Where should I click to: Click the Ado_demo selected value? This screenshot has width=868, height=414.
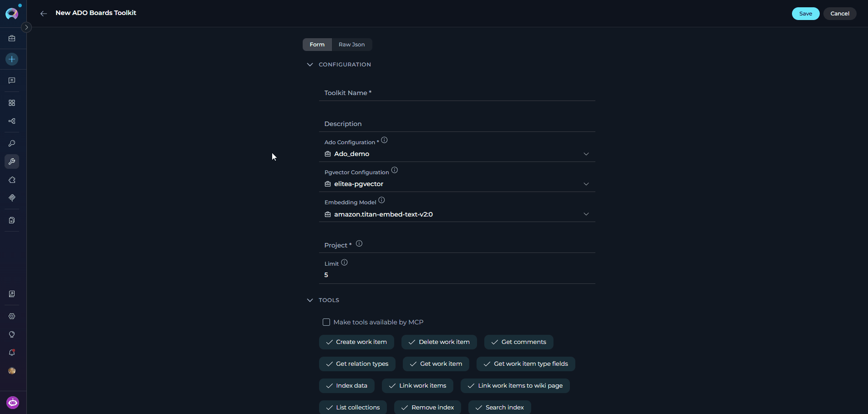pos(352,154)
